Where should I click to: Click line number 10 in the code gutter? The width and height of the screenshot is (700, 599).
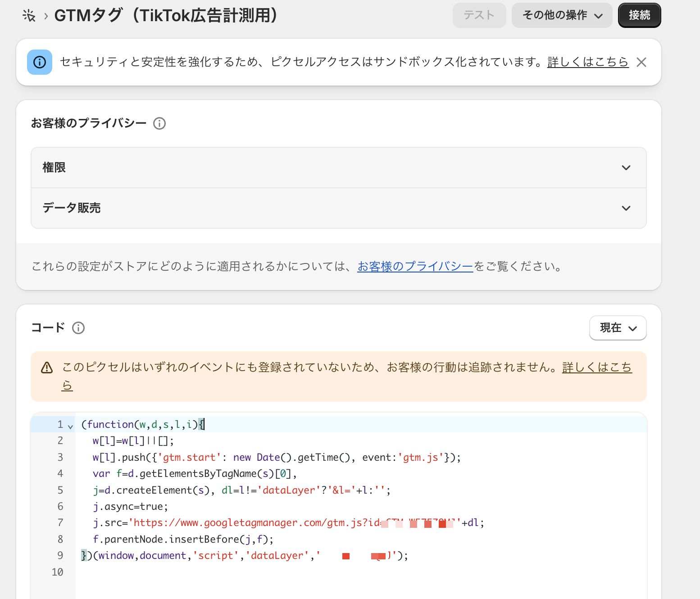(x=58, y=572)
